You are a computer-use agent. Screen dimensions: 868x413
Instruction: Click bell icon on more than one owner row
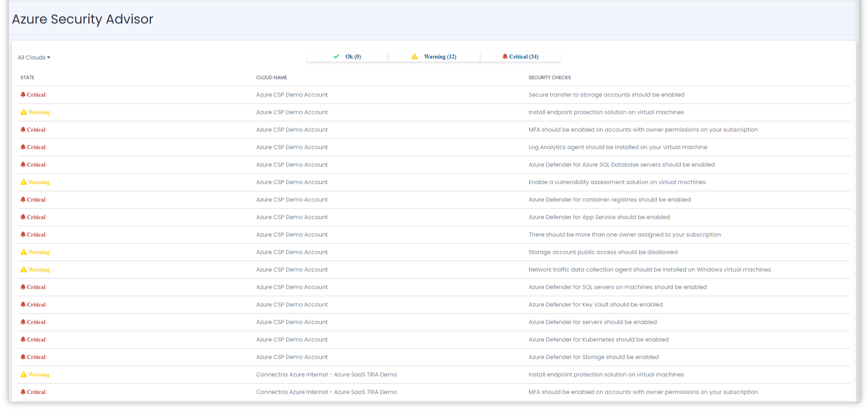point(23,235)
